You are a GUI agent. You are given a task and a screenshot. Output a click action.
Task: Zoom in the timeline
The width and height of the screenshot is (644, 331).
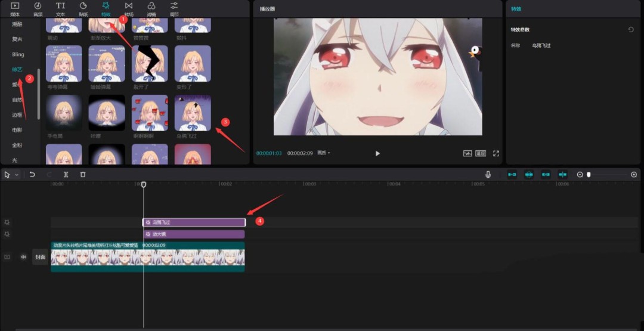634,175
